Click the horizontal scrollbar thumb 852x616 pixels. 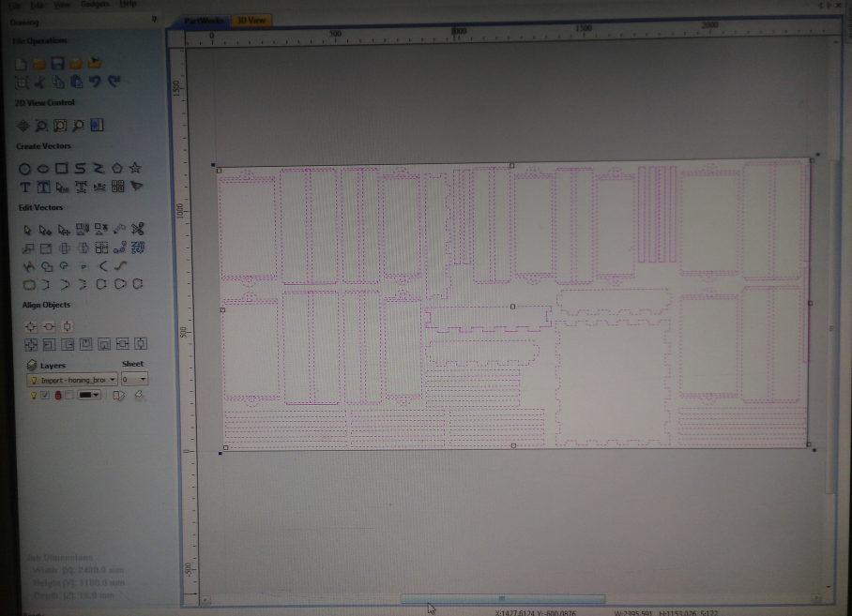click(x=503, y=599)
